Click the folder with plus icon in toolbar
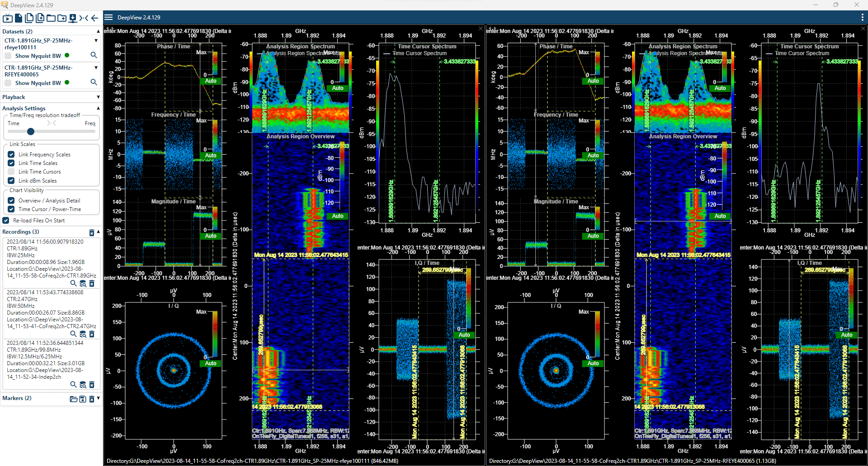This screenshot has width=868, height=466. (x=61, y=18)
